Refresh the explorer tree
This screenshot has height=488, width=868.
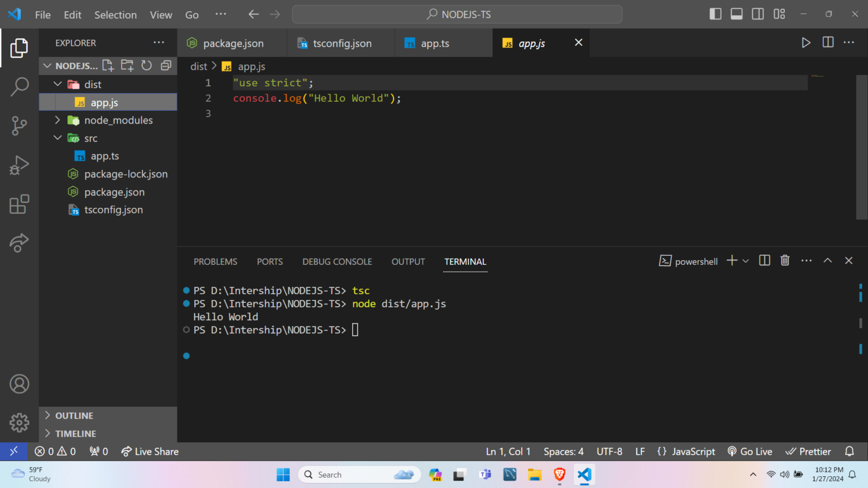click(x=146, y=66)
